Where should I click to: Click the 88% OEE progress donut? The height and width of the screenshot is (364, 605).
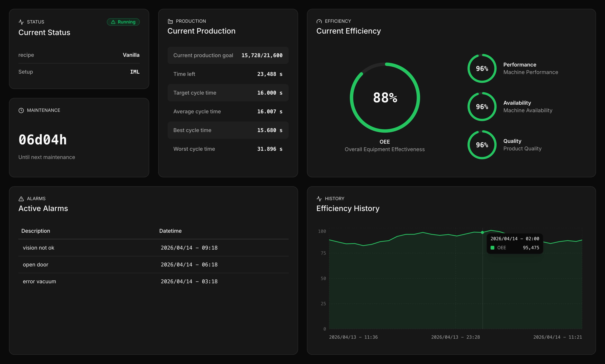tap(385, 98)
